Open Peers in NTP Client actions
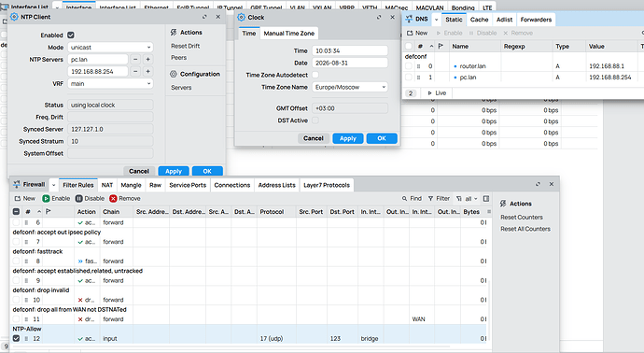Screen dimensions: 644x353 click(178, 58)
